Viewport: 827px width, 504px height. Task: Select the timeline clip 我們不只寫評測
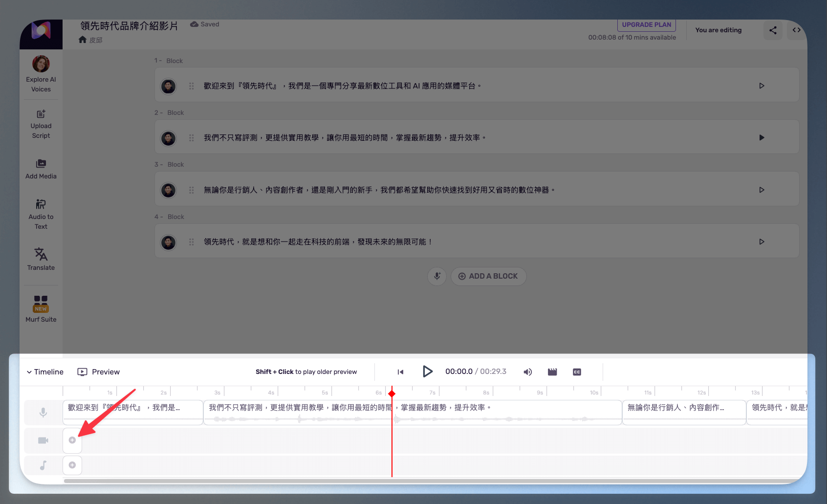click(413, 413)
